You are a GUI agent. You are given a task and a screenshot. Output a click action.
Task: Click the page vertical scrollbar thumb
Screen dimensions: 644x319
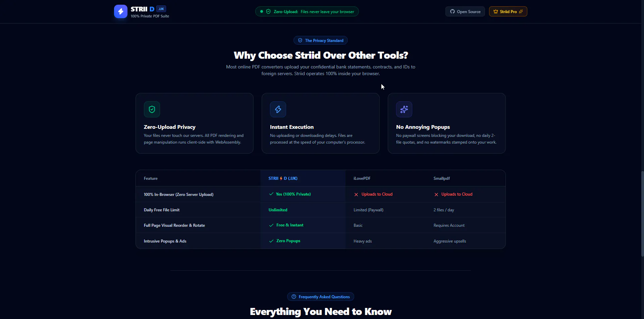(x=642, y=214)
